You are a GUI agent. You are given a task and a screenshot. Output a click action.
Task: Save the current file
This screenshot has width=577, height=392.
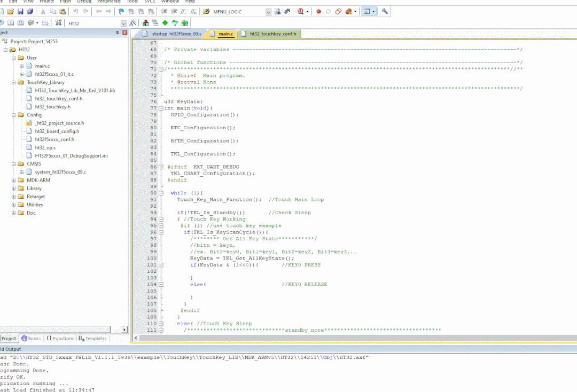point(21,12)
